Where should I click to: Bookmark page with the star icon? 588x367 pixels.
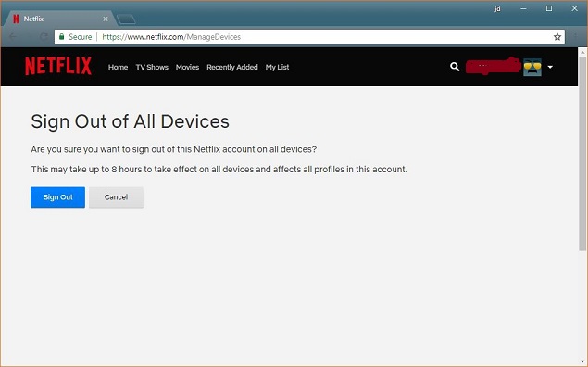[x=557, y=37]
